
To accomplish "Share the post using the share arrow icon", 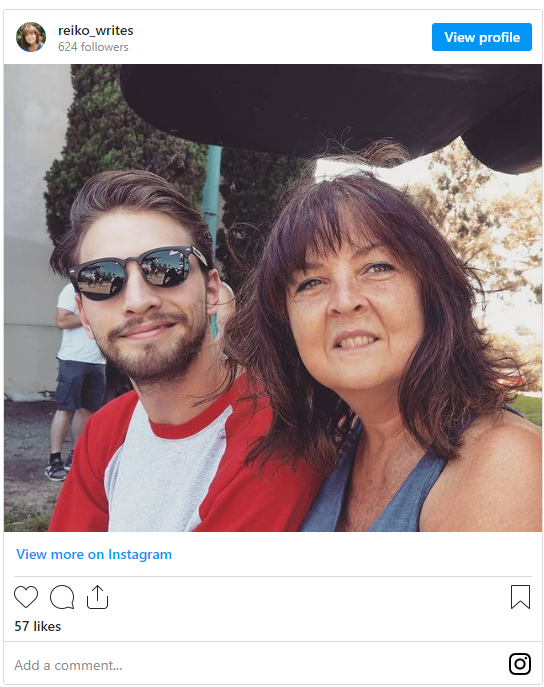I will (x=97, y=597).
